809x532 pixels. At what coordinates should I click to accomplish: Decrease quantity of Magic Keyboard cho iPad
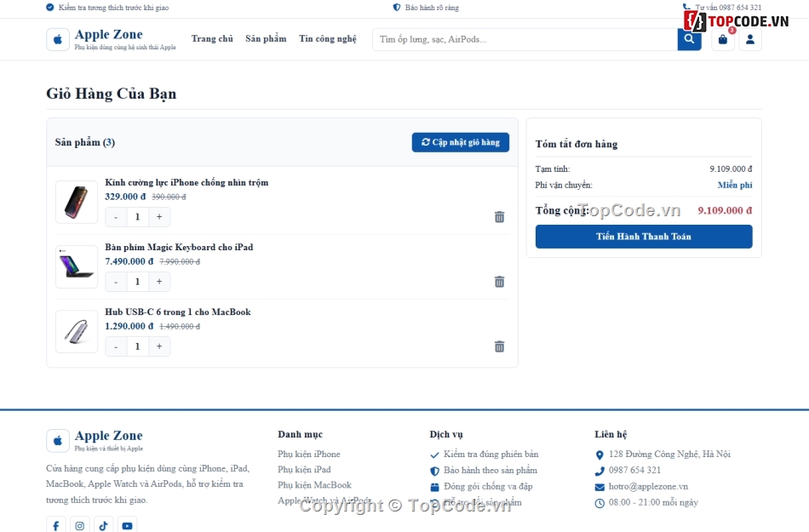pos(116,282)
